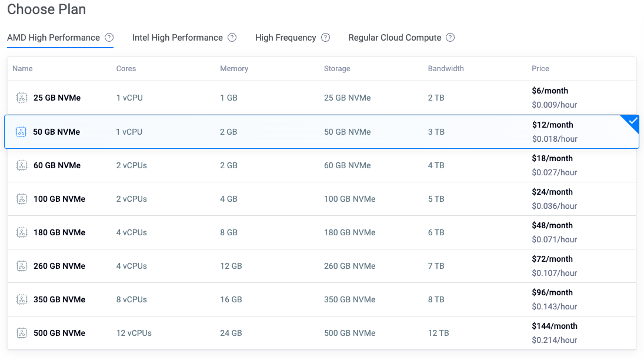Screen dimensions: 644x360
Task: Click the Name column header
Action: point(22,69)
